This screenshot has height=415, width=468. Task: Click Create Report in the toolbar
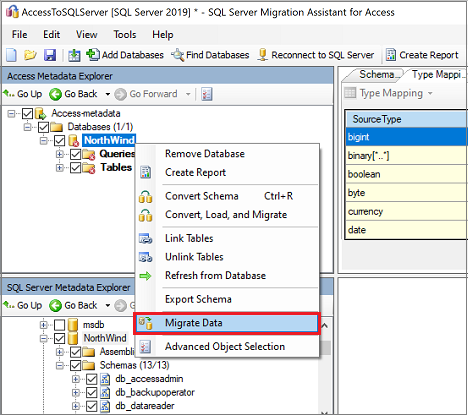pyautogui.click(x=422, y=55)
